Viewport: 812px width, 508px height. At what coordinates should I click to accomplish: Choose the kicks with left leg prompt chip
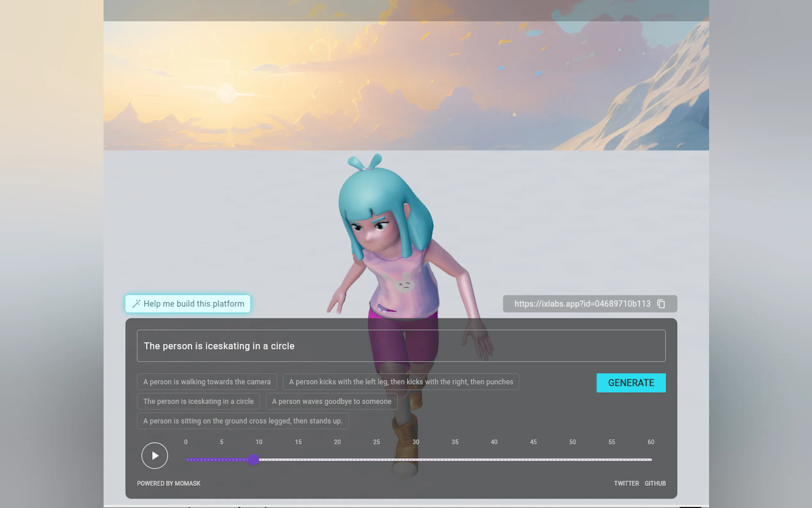click(401, 382)
